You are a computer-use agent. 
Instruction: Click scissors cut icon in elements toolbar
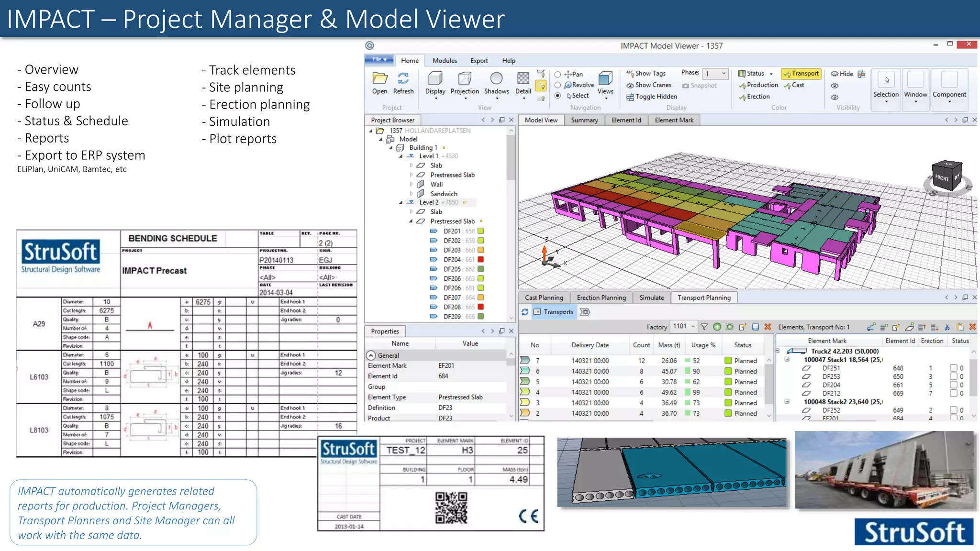[x=947, y=327]
